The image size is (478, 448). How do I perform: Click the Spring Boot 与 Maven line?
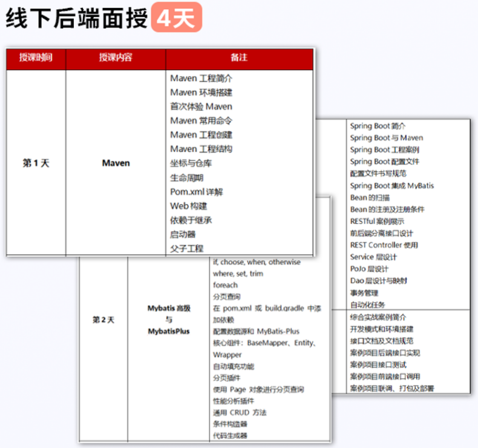coord(387,138)
